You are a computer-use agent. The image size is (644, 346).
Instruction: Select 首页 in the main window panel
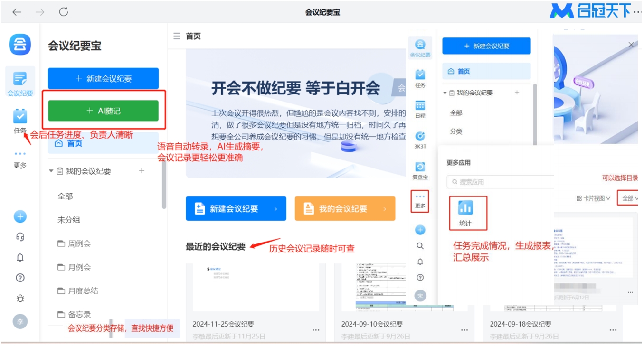(103, 143)
